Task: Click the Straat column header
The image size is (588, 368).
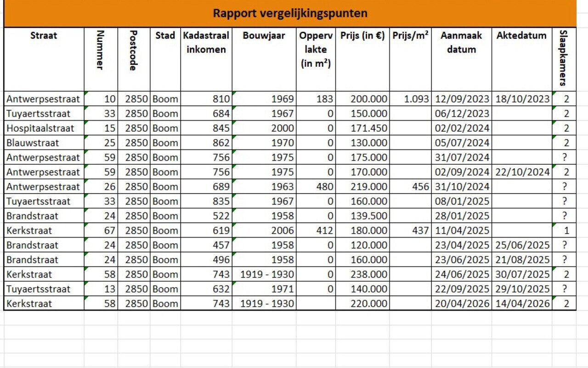Action: click(x=44, y=59)
